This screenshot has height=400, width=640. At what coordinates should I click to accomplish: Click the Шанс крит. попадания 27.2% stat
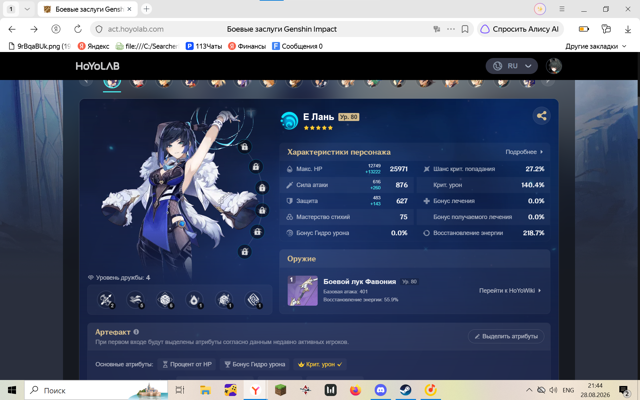[x=483, y=169]
